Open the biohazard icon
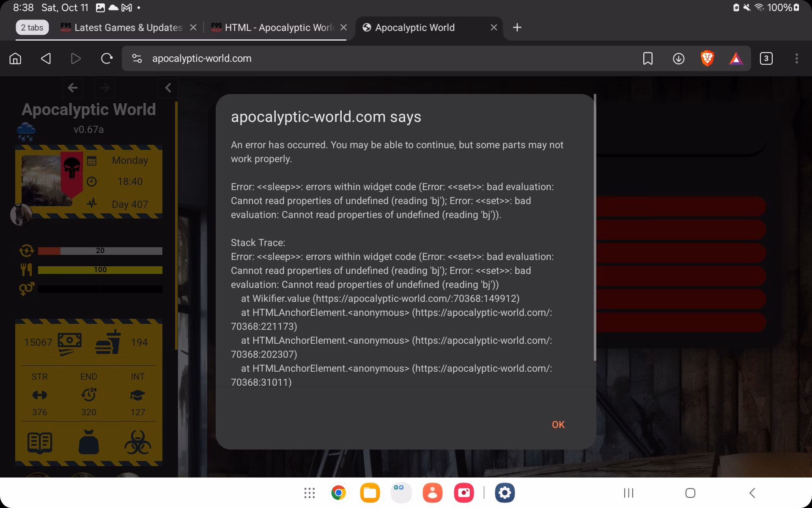The height and width of the screenshot is (508, 812). (x=137, y=442)
